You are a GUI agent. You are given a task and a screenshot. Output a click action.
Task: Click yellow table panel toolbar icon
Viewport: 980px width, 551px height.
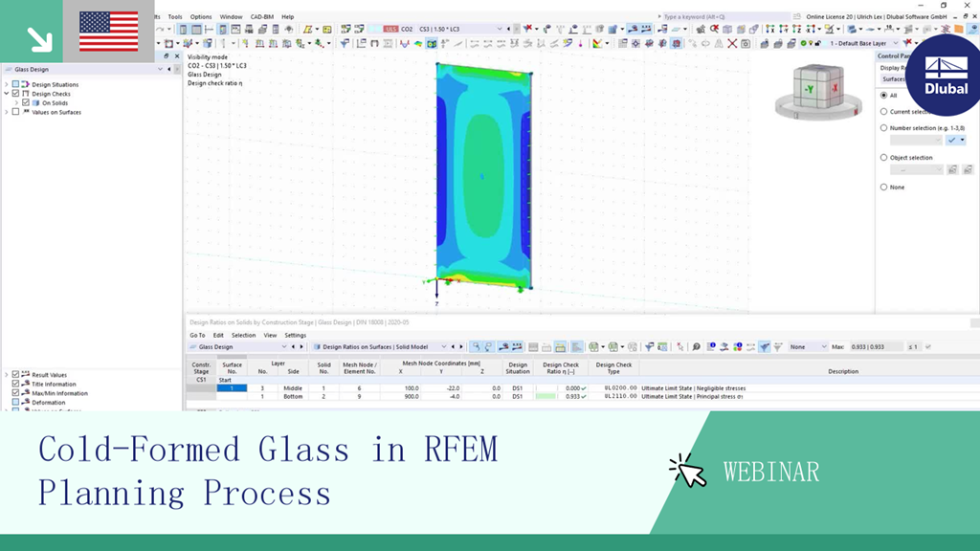point(327,29)
